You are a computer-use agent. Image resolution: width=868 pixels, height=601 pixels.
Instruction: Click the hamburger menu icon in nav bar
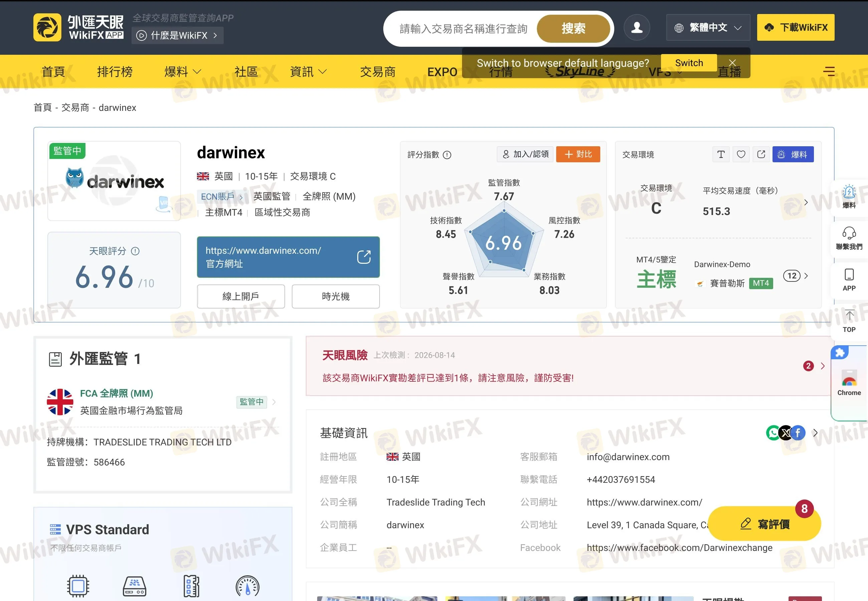829,71
